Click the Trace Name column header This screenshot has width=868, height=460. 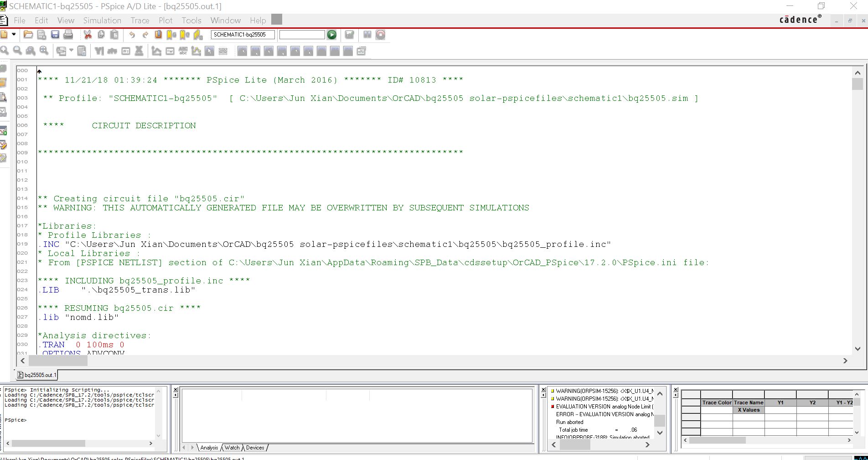(749, 402)
